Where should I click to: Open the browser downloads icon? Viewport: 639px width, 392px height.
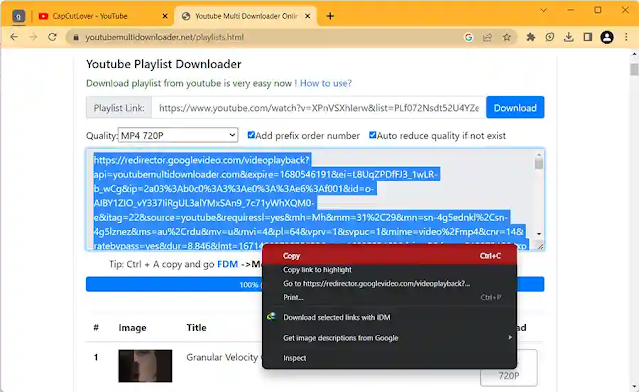point(568,37)
